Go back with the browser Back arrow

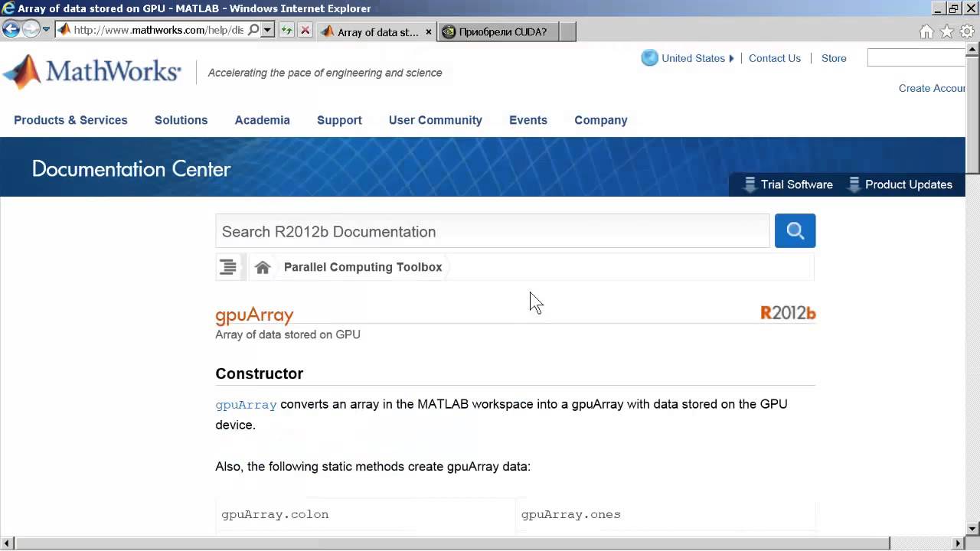pos(11,30)
